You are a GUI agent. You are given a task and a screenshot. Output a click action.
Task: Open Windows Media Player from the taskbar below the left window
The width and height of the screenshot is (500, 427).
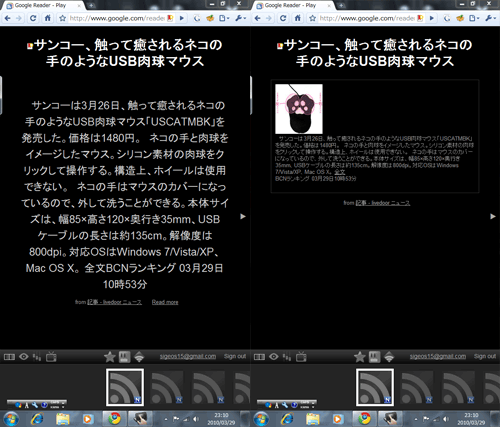coord(87,419)
